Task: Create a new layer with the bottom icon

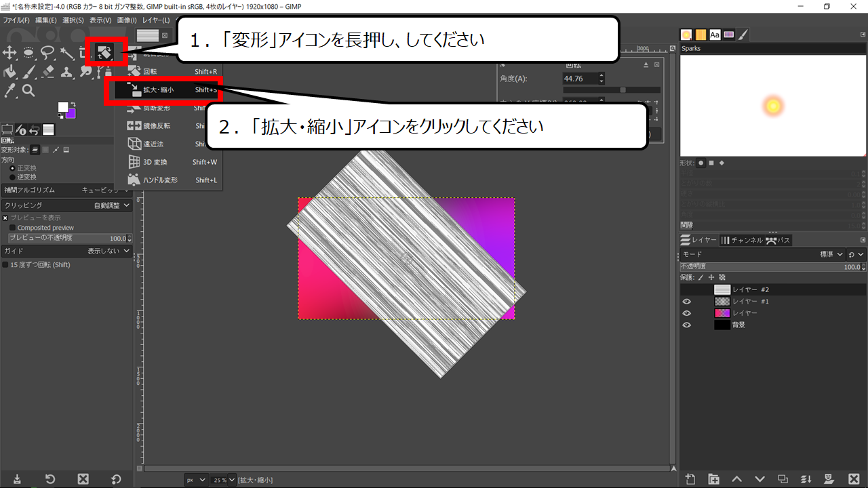Action: 690,479
